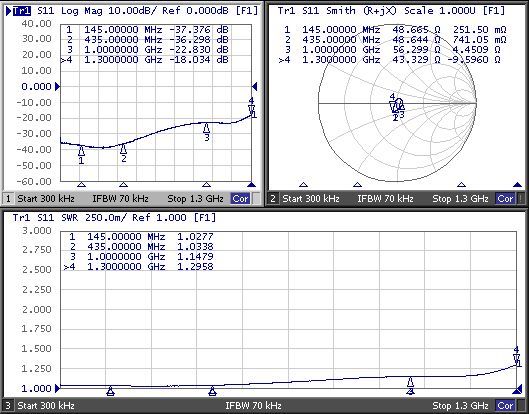
Task: Click the Log Mag format label in trace title
Action: tap(81, 11)
